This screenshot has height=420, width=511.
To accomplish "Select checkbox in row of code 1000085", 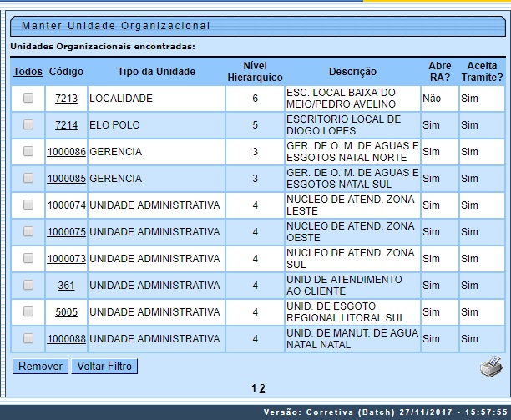I will click(28, 178).
